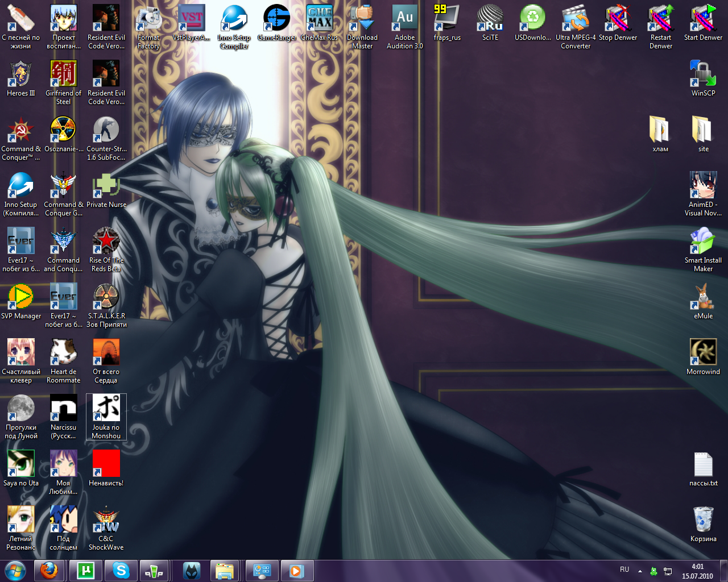
Task: Launch Под солнцем
Action: coord(63,528)
